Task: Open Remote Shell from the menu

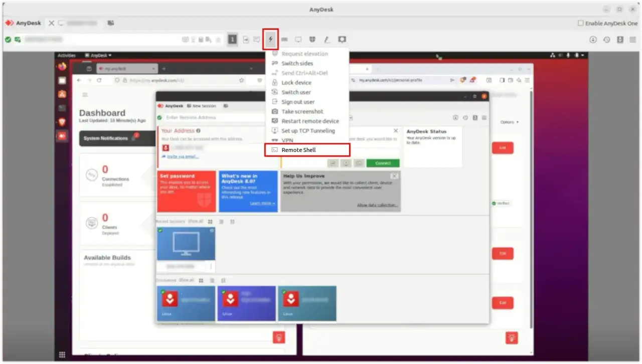Action: pyautogui.click(x=307, y=150)
